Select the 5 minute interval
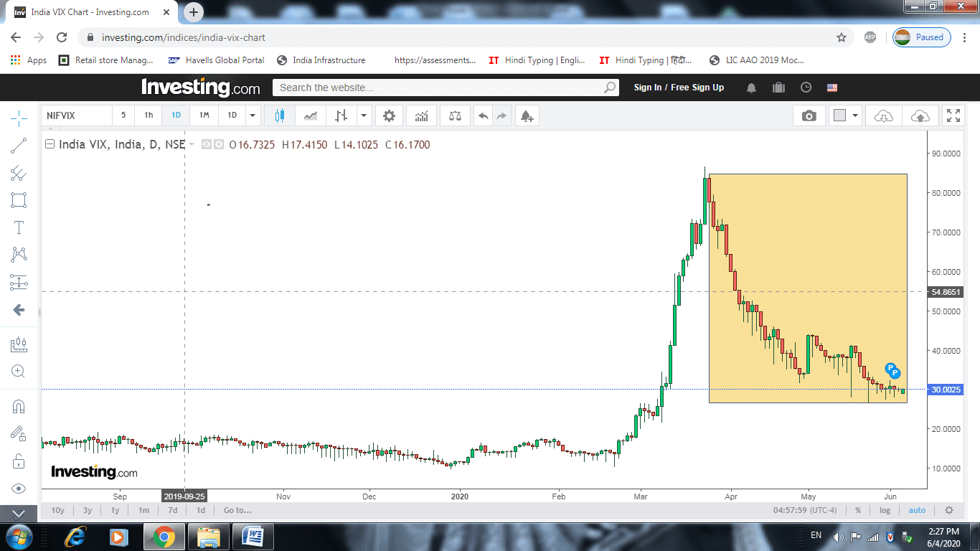 tap(123, 116)
